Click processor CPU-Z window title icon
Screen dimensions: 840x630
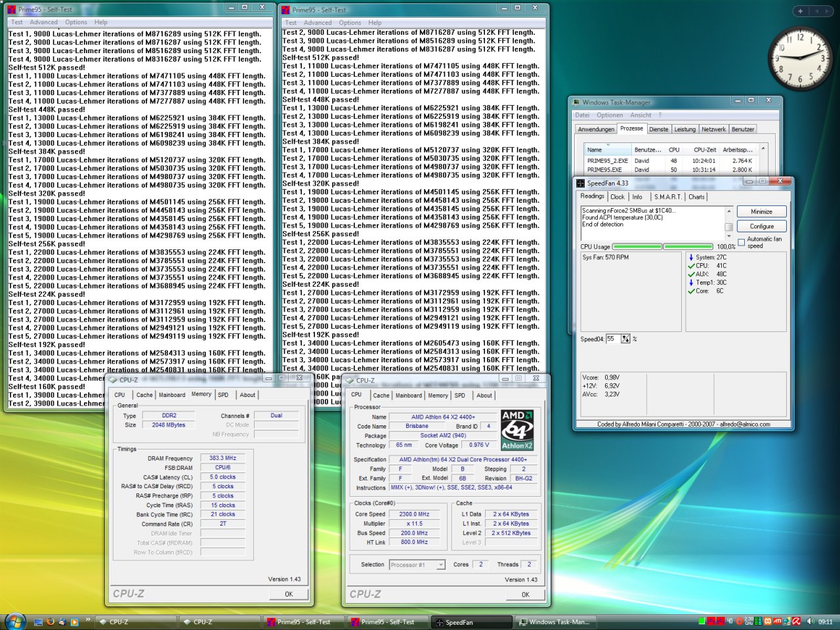[x=350, y=380]
